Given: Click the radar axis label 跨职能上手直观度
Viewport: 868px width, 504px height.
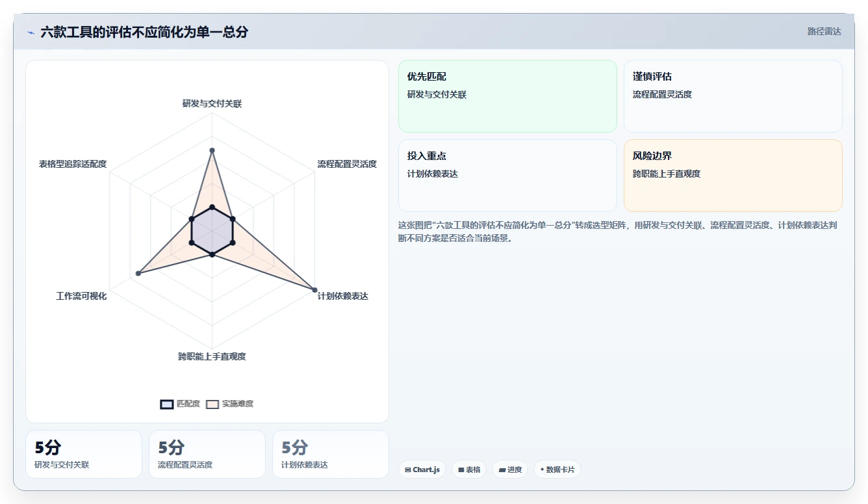Looking at the screenshot, I should coord(212,356).
